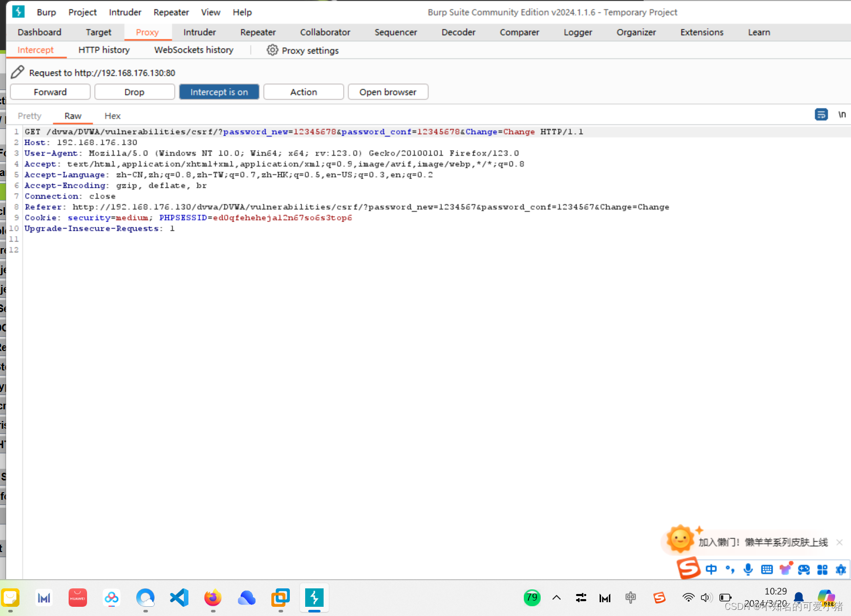Forward the intercepted request
The image size is (851, 616).
(x=50, y=92)
